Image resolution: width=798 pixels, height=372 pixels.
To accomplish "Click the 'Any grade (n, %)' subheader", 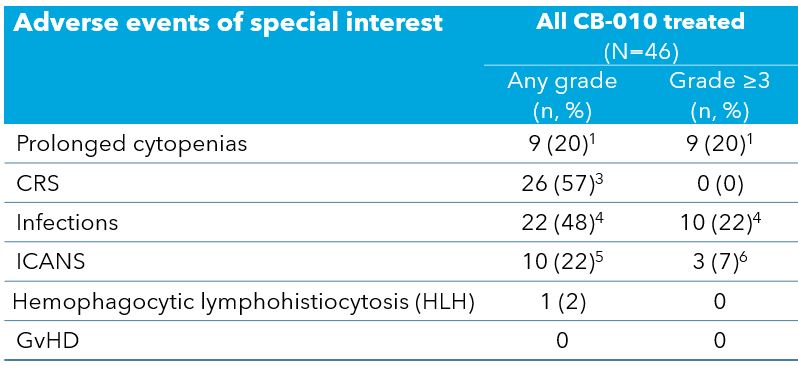I will coord(562,96).
